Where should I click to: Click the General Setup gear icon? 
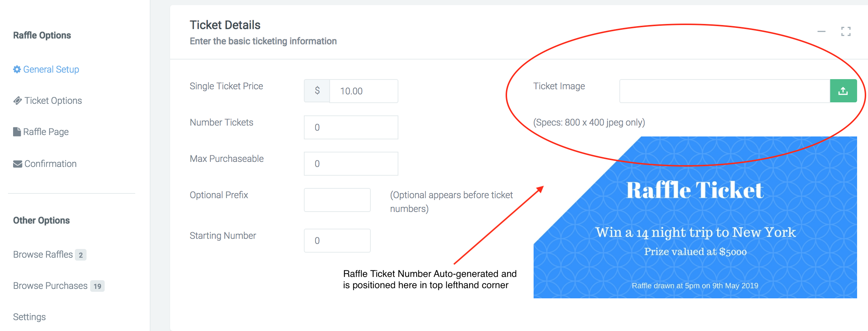coord(17,69)
